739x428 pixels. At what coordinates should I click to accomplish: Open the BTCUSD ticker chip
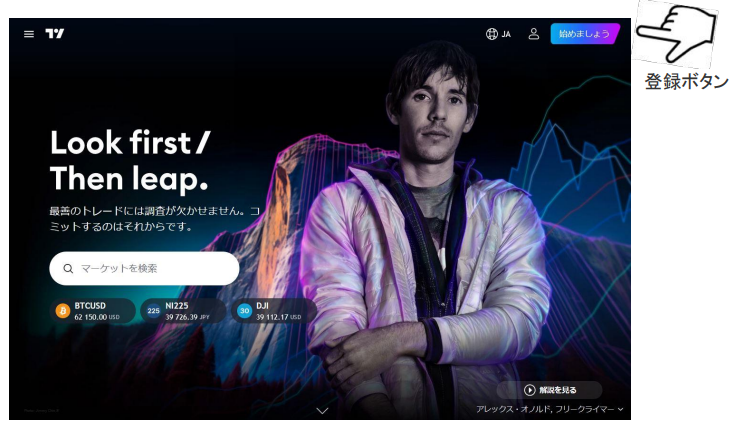[x=93, y=311]
